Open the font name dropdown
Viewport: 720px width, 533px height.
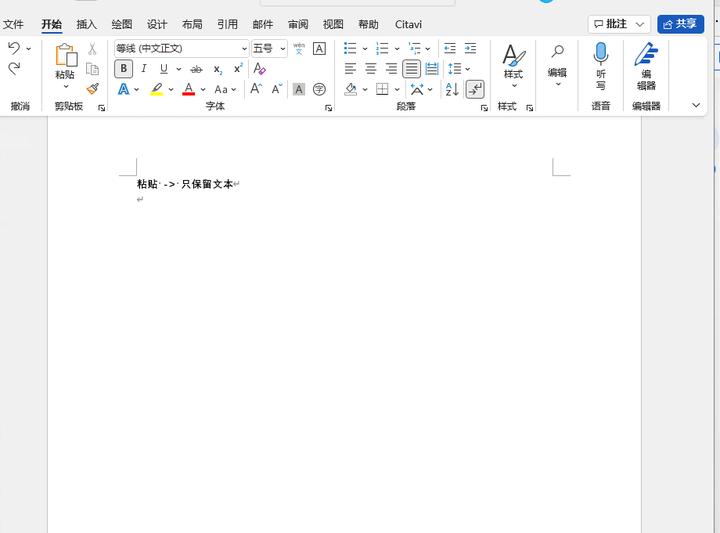click(x=244, y=48)
